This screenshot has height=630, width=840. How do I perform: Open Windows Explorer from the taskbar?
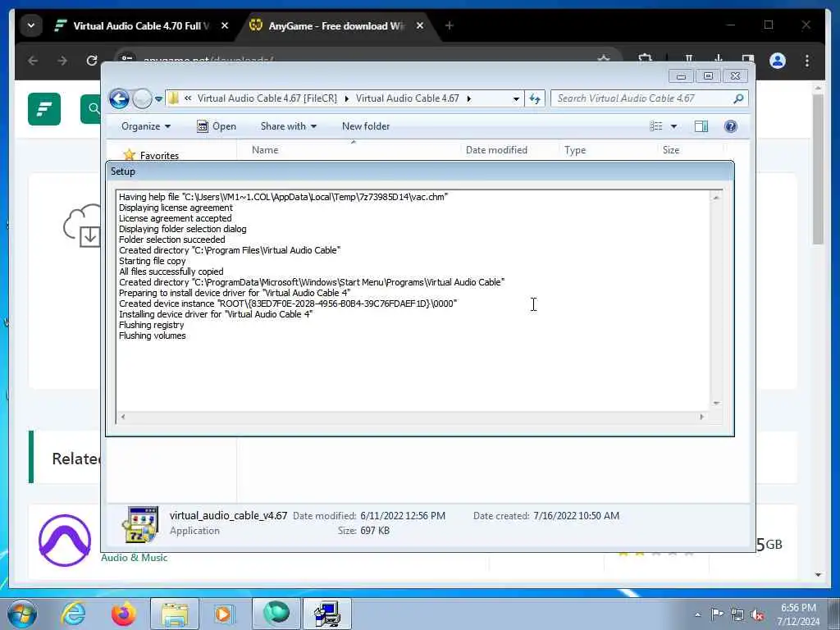click(x=175, y=614)
